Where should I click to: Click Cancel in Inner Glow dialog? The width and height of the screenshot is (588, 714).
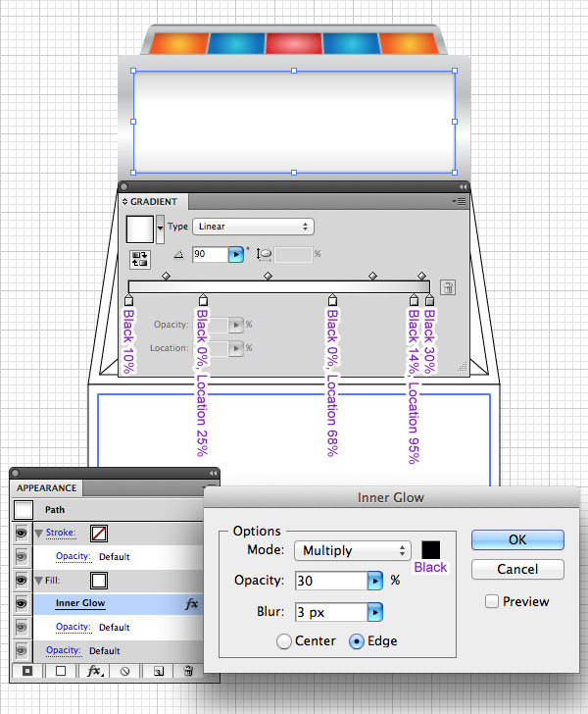(517, 569)
